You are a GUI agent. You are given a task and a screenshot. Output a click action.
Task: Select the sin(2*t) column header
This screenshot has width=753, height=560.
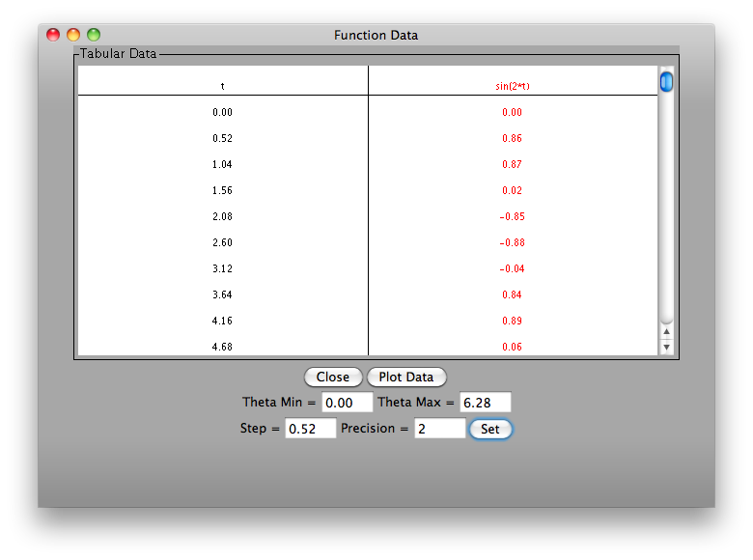(513, 86)
